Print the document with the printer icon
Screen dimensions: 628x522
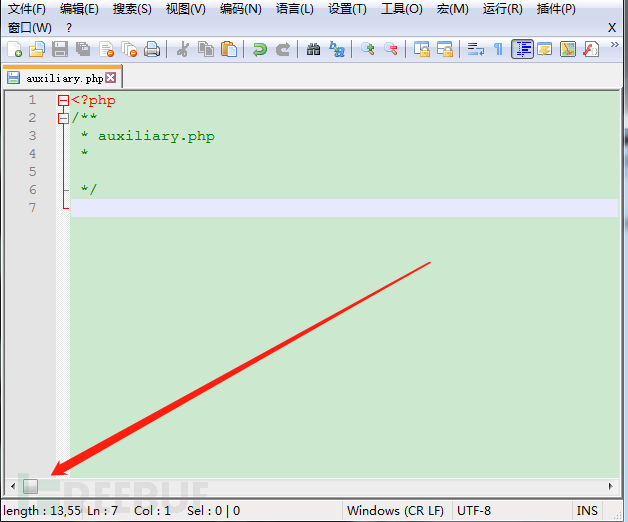[x=152, y=50]
